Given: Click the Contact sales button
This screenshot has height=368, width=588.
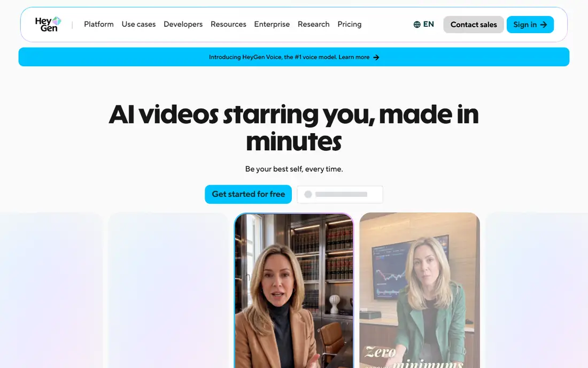Looking at the screenshot, I should click(x=473, y=25).
